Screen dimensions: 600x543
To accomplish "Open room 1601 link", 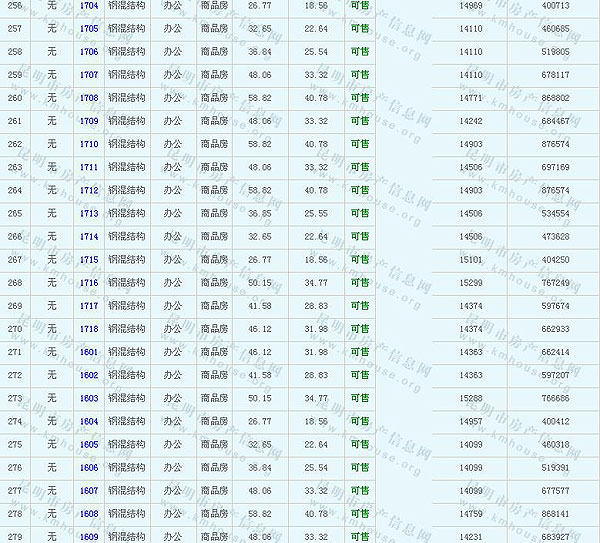I will 89,352.
